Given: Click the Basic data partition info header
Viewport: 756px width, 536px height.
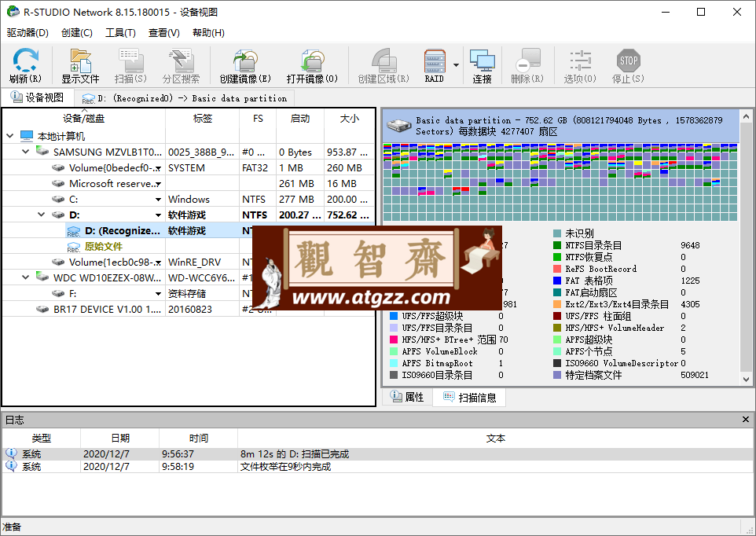Looking at the screenshot, I should click(x=561, y=125).
